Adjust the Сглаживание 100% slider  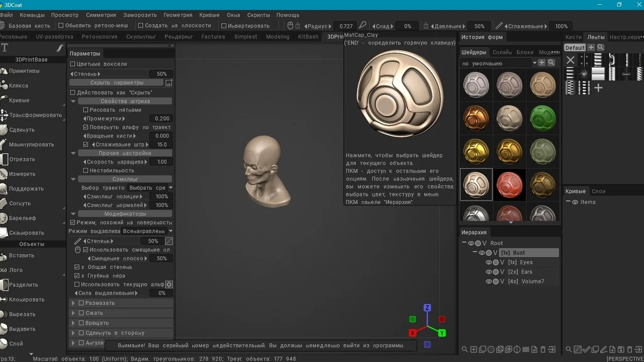(561, 26)
